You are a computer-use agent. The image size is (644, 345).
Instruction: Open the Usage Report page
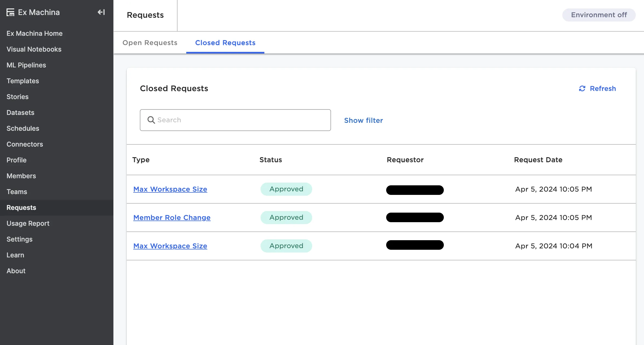coord(28,223)
